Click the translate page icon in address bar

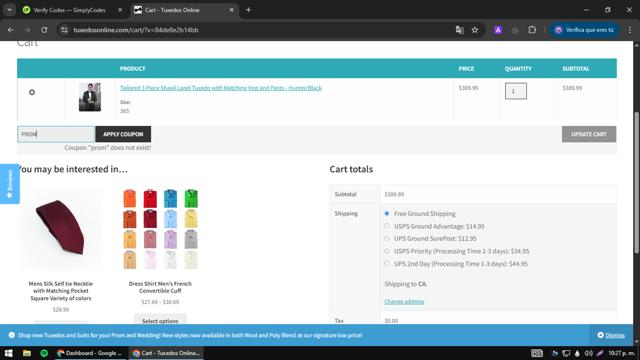tap(460, 30)
